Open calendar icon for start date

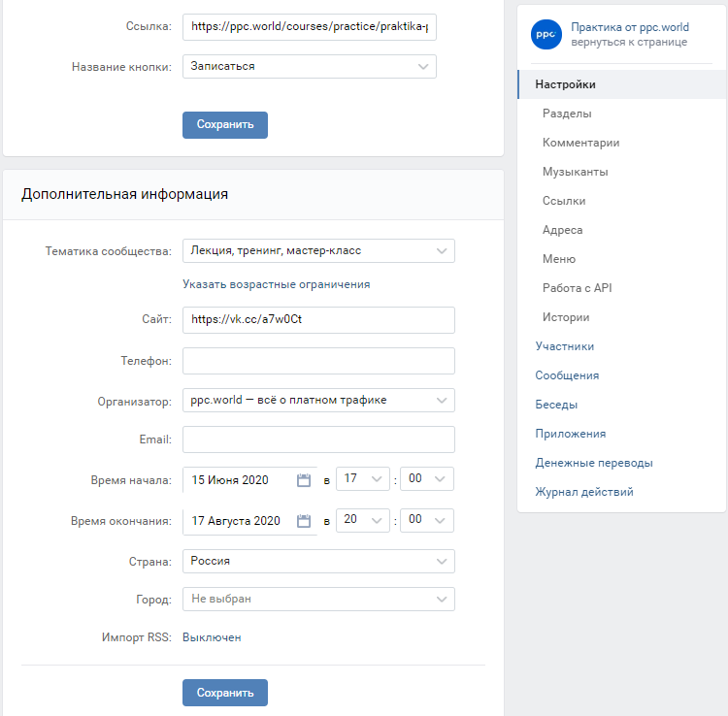[304, 479]
